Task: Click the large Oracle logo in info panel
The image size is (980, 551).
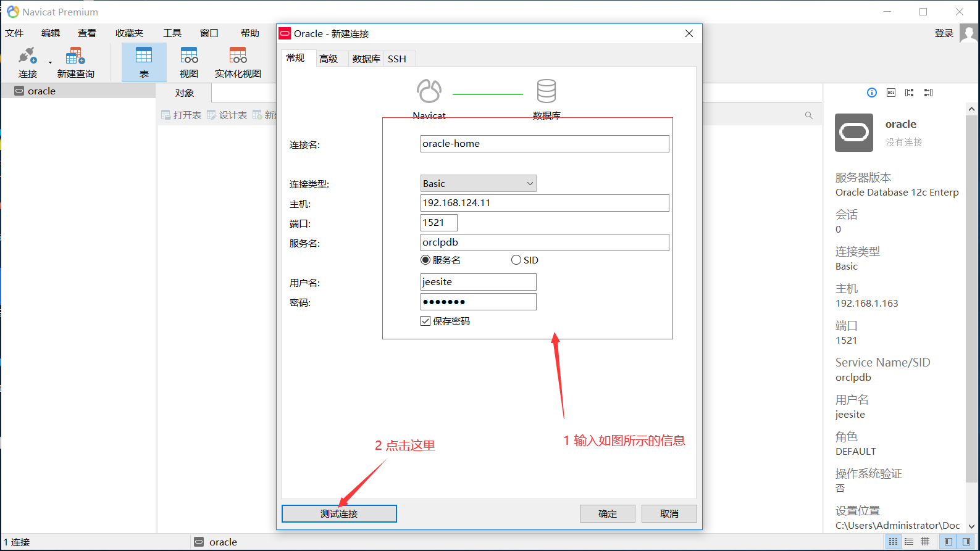Action: 854,133
